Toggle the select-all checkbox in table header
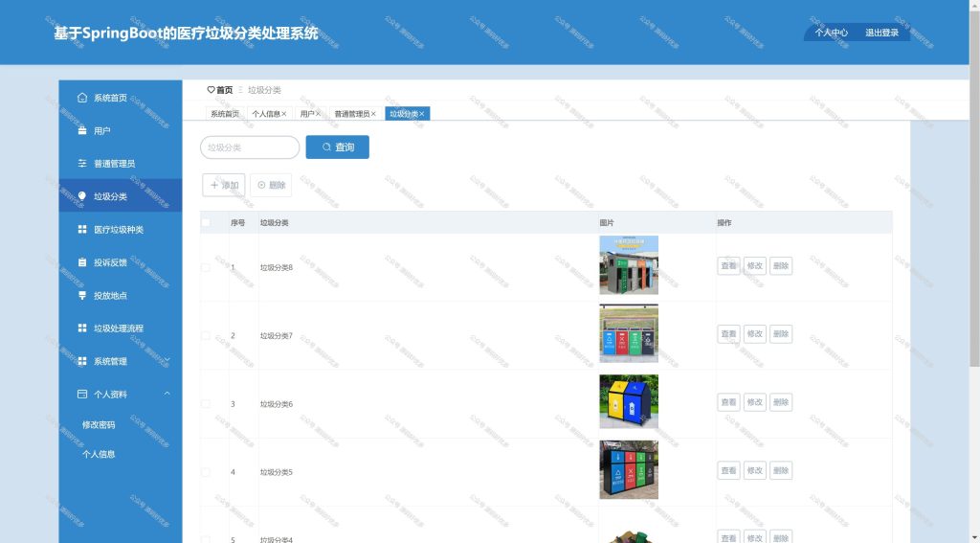980x543 pixels. pyautogui.click(x=206, y=223)
